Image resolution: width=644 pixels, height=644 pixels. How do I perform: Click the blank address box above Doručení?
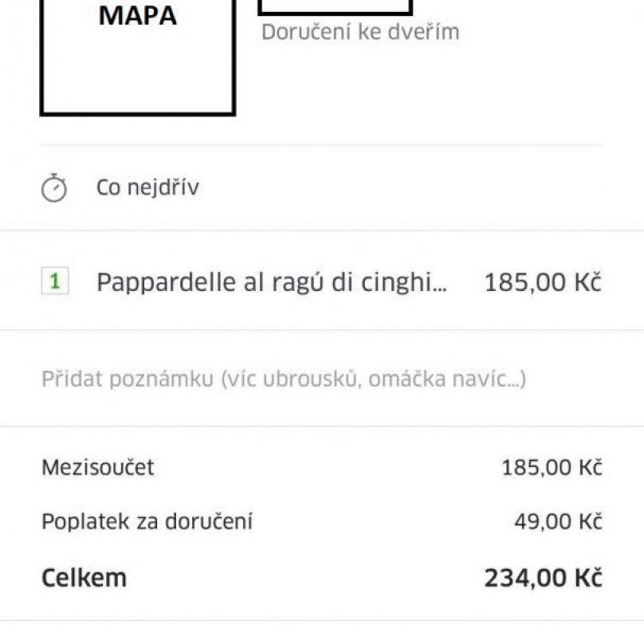(335, 7)
